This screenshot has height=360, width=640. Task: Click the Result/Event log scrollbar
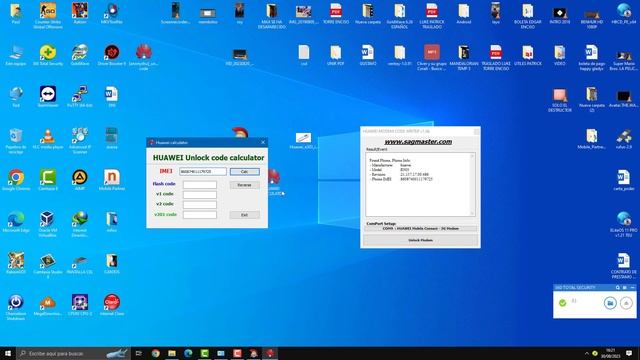(x=472, y=184)
